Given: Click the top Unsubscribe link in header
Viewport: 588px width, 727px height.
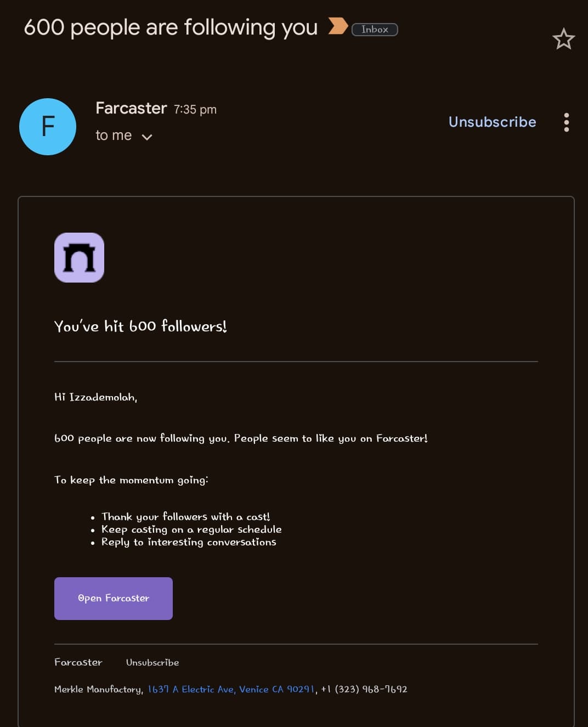Looking at the screenshot, I should [x=492, y=122].
